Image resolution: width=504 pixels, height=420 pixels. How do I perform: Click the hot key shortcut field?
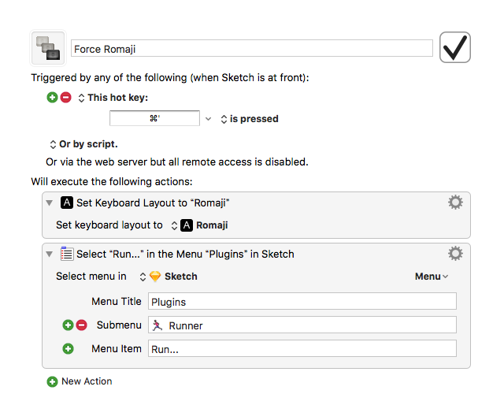154,119
